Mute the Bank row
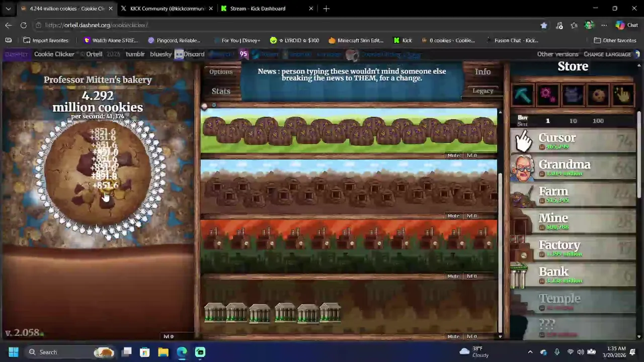 [453, 336]
